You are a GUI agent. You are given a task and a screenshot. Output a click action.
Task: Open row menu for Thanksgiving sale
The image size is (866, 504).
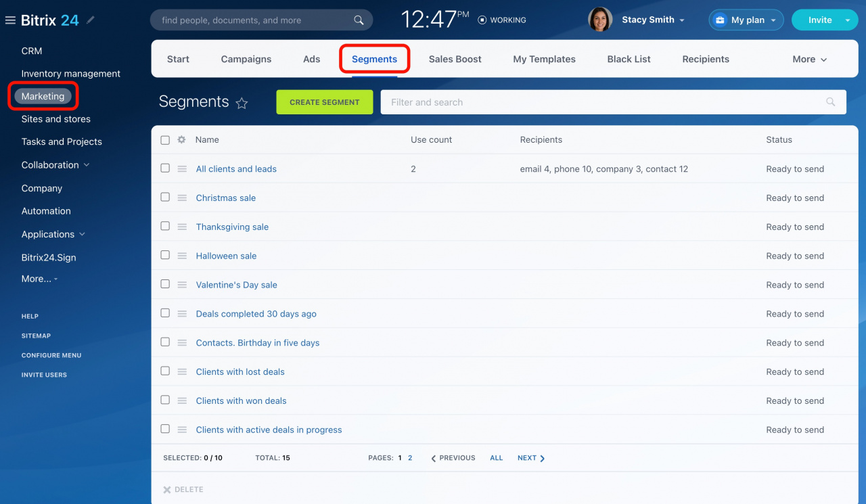[182, 227]
